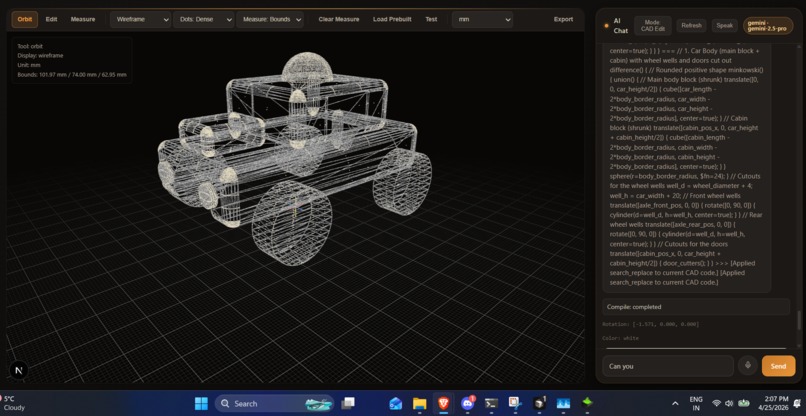Select the Orbit tool
This screenshot has height=416, width=806.
click(x=25, y=20)
